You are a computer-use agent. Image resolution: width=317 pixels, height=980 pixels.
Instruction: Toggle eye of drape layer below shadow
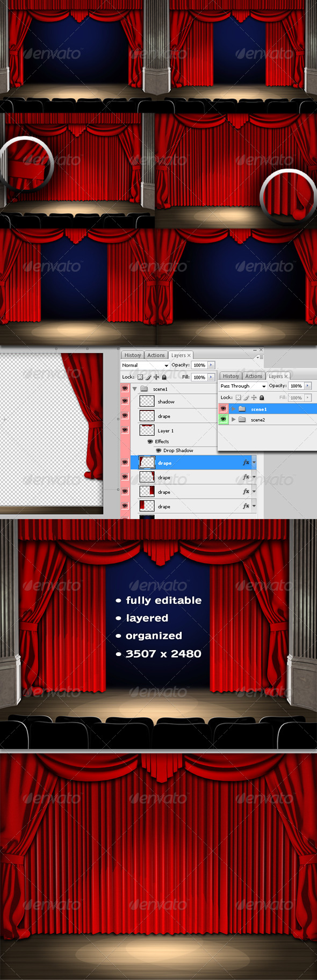(125, 415)
